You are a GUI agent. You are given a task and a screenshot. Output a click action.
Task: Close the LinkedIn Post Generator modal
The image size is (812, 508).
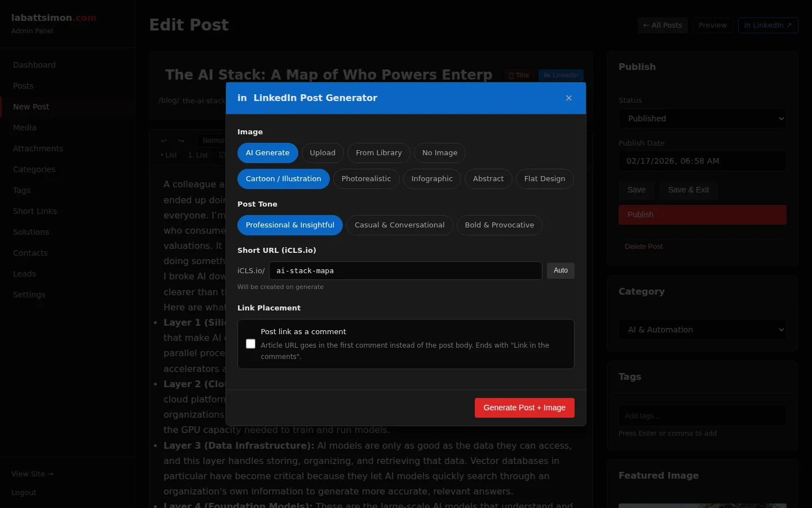point(569,98)
